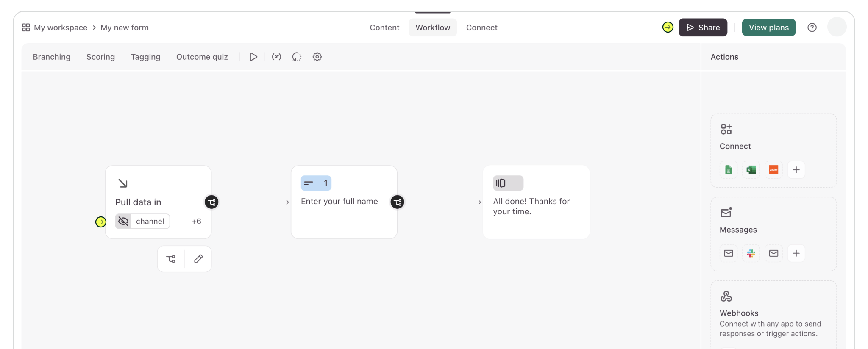Image resolution: width=868 pixels, height=349 pixels.
Task: Click the dashed circular arrow toolbar icon
Action: (297, 57)
